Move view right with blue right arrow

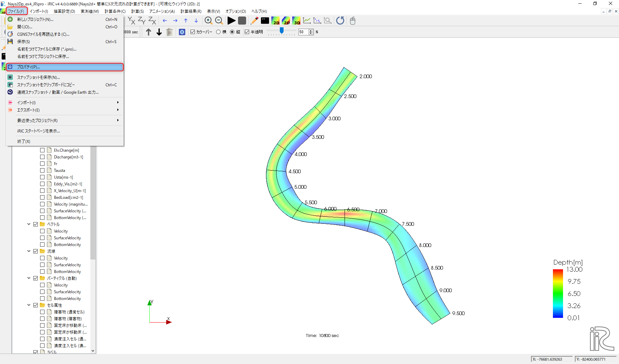(175, 21)
